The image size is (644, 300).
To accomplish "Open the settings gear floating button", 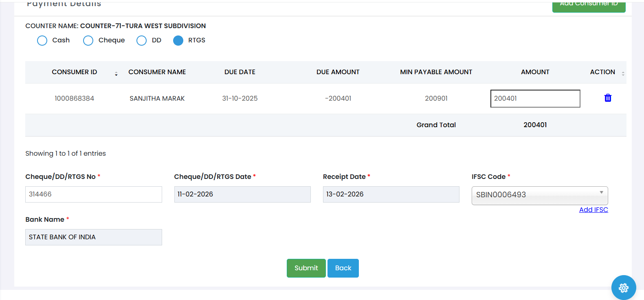I will 623,288.
